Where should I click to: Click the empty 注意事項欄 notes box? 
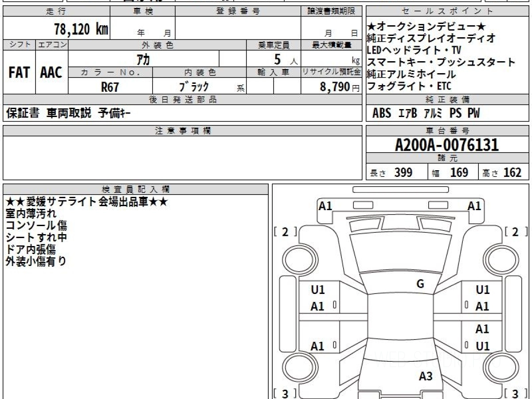(182, 158)
